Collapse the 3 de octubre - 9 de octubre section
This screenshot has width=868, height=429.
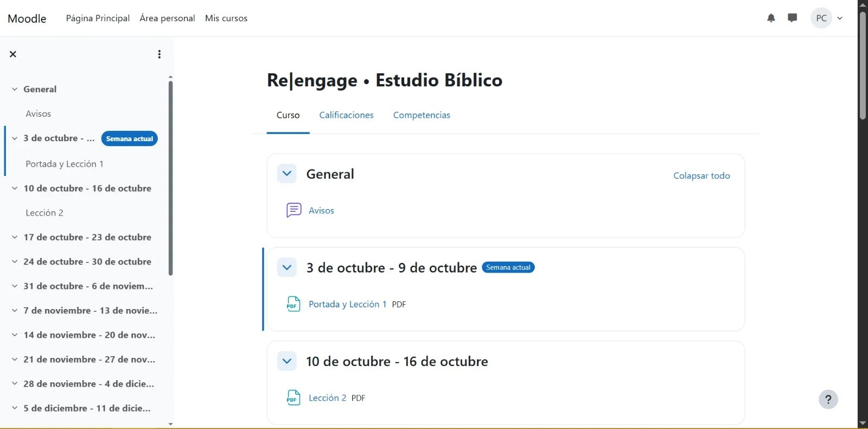coord(287,267)
